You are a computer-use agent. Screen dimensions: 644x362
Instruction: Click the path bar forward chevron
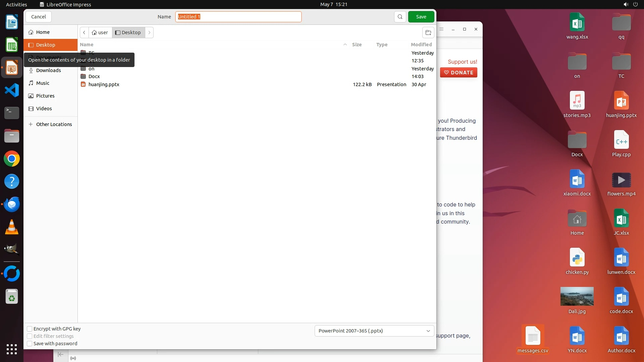click(149, 33)
